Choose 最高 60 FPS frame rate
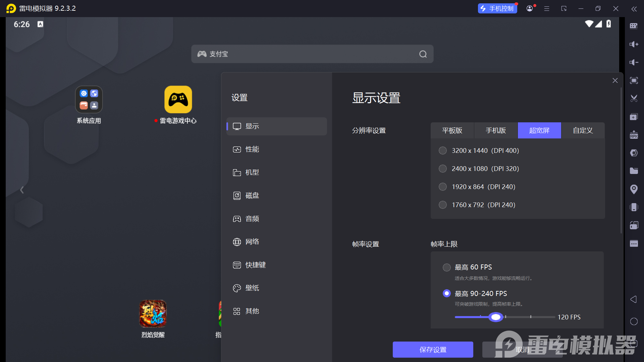This screenshot has width=644, height=362. (446, 267)
